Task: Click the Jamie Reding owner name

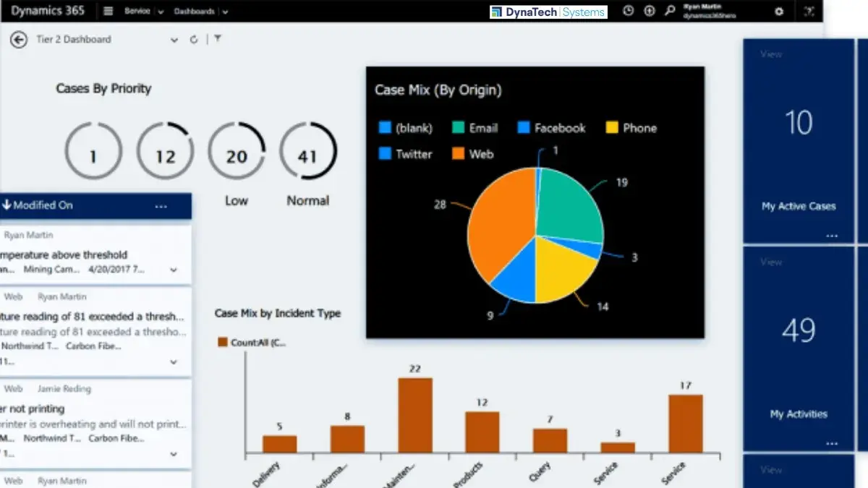Action: 64,389
